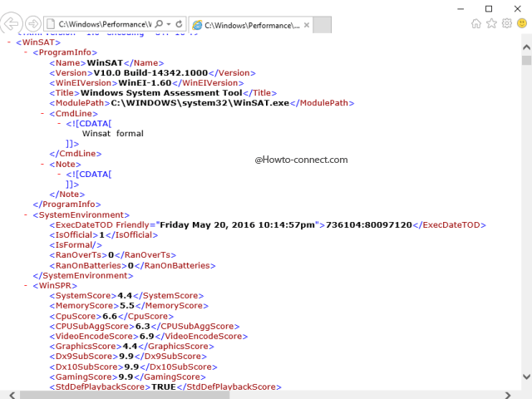Open Tools gear icon
532x399 pixels.
[x=507, y=23]
